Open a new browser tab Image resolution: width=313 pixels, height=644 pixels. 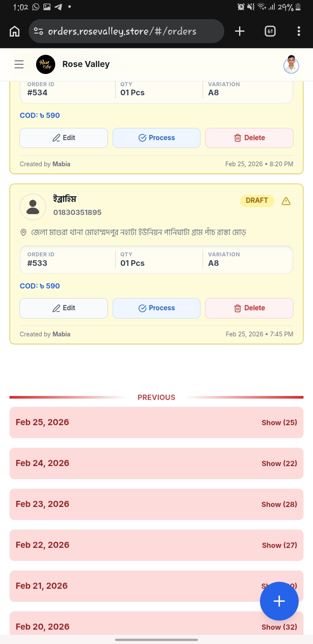(x=240, y=31)
